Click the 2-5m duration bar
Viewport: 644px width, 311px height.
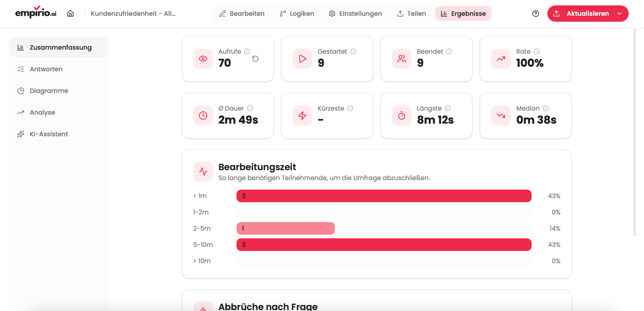pos(285,228)
